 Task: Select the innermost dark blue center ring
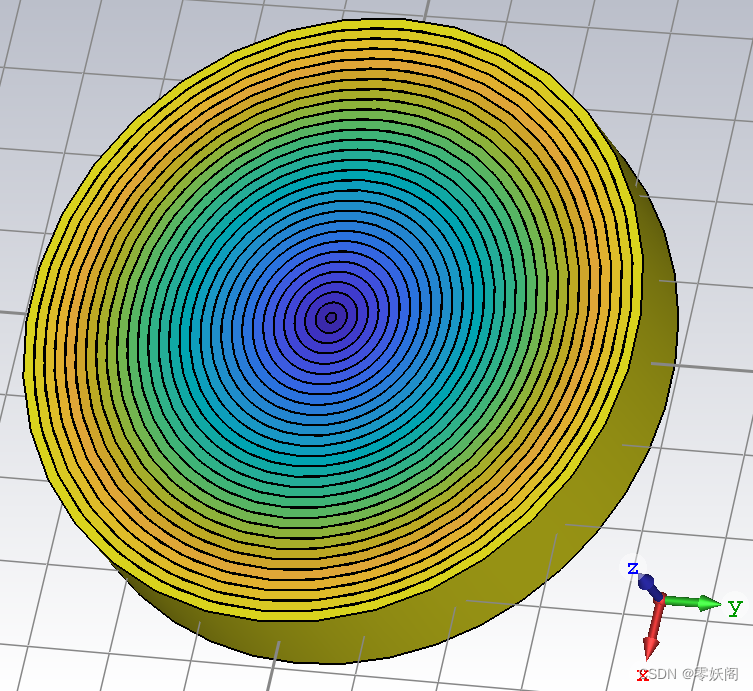pos(331,317)
